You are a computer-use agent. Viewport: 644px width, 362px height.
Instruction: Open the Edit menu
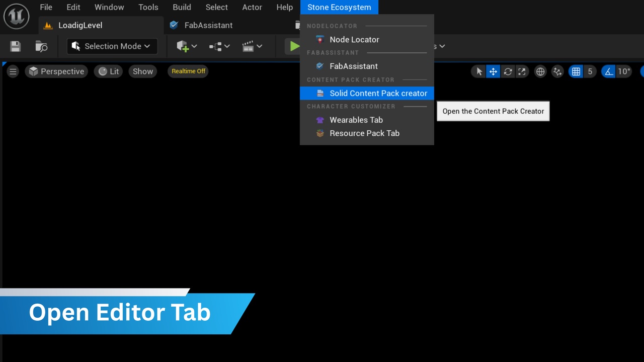(x=73, y=7)
